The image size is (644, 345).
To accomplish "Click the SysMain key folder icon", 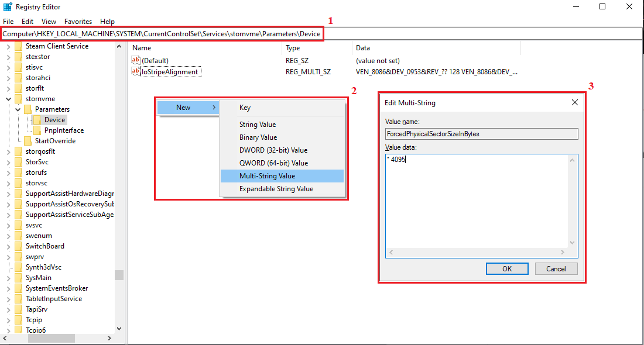I will point(18,277).
